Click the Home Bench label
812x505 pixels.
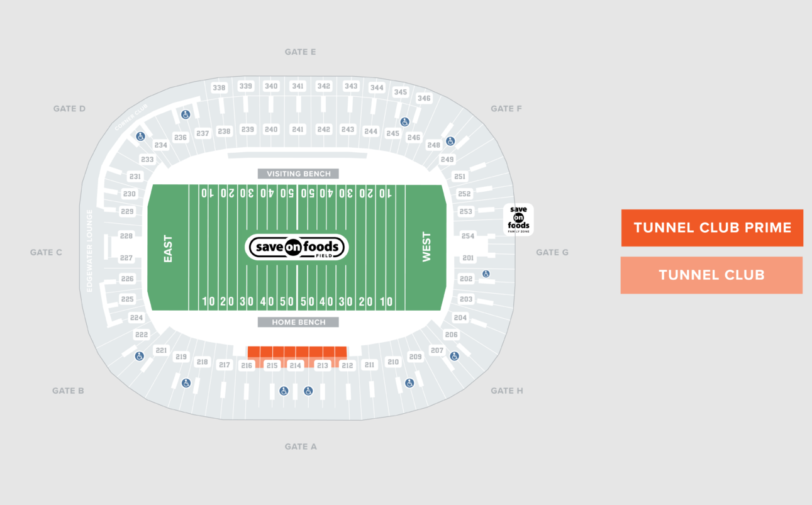point(298,322)
